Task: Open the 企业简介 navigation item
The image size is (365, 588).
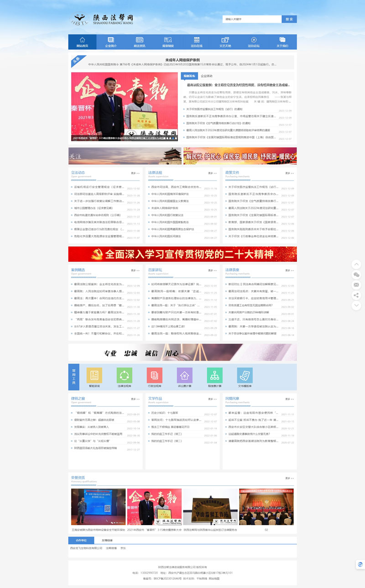Action: click(111, 42)
